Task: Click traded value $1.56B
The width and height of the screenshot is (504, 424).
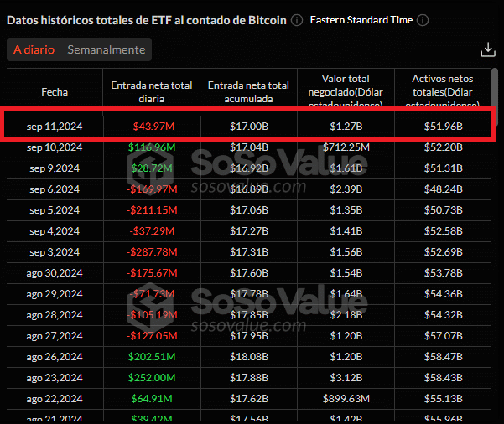Action: pos(346,252)
